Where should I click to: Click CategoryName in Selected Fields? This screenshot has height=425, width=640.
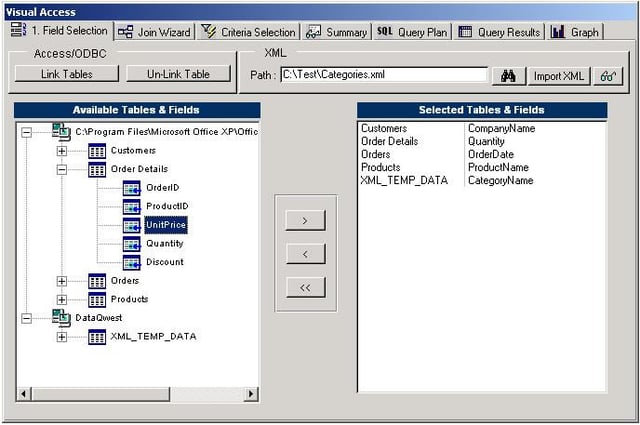tap(500, 181)
